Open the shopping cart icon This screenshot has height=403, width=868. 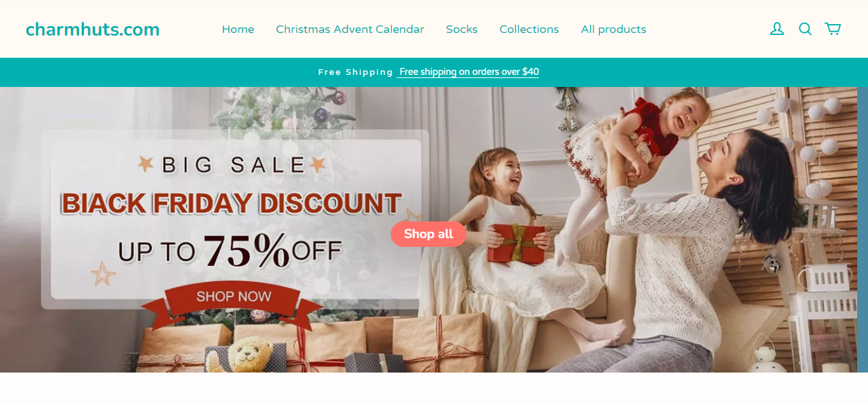(832, 29)
